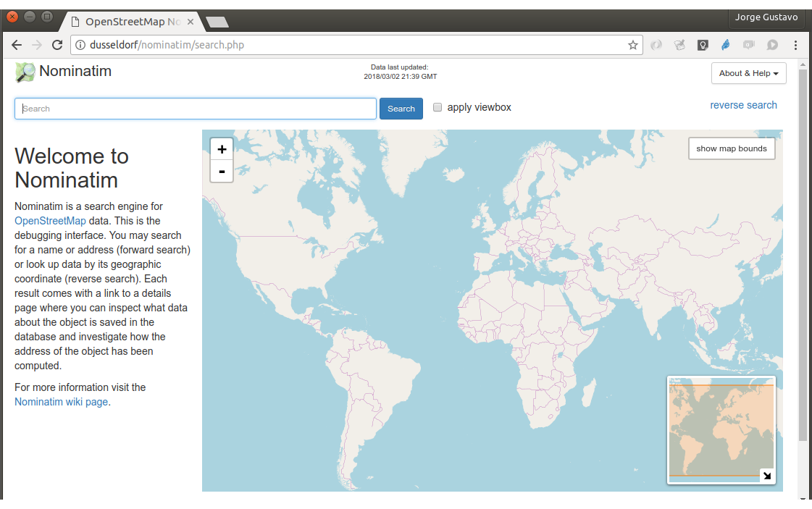Open a new browser tab
The image size is (812, 509).
pos(217,22)
